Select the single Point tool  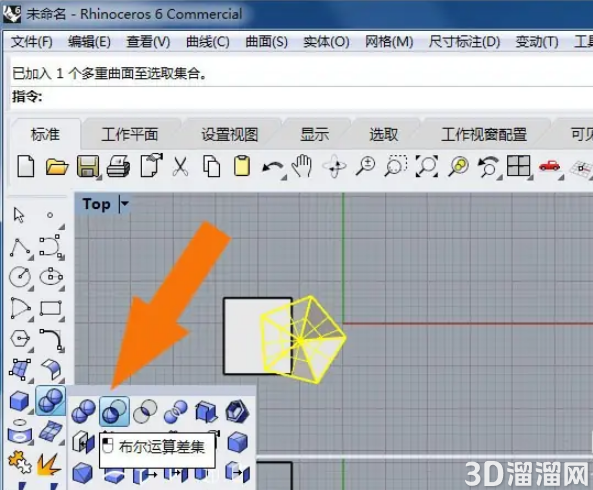[x=50, y=215]
